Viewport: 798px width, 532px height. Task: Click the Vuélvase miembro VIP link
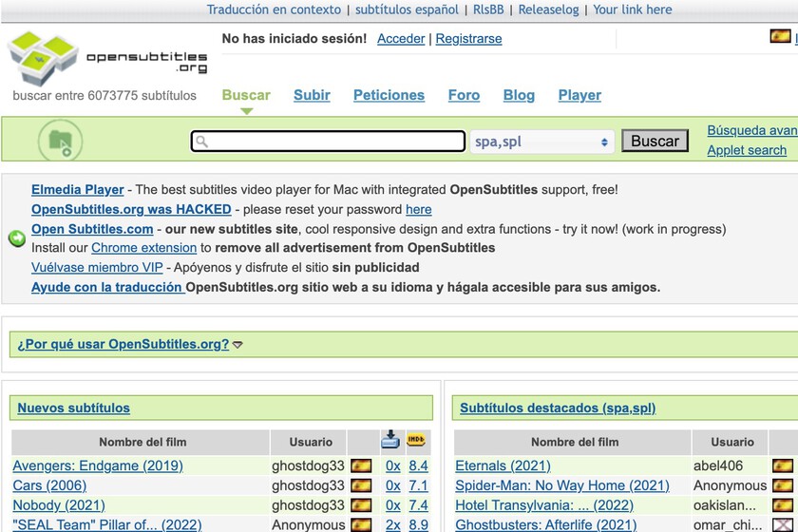(97, 268)
